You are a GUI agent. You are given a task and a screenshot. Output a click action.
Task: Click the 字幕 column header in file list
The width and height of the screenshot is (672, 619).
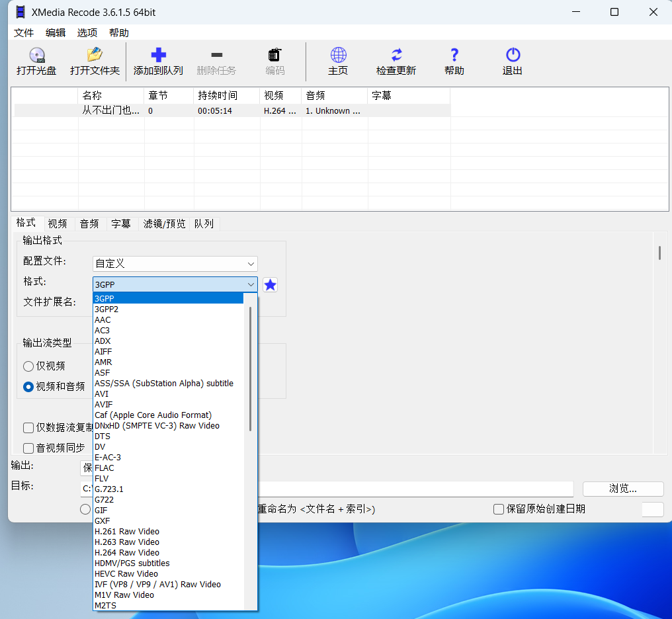[x=409, y=95]
